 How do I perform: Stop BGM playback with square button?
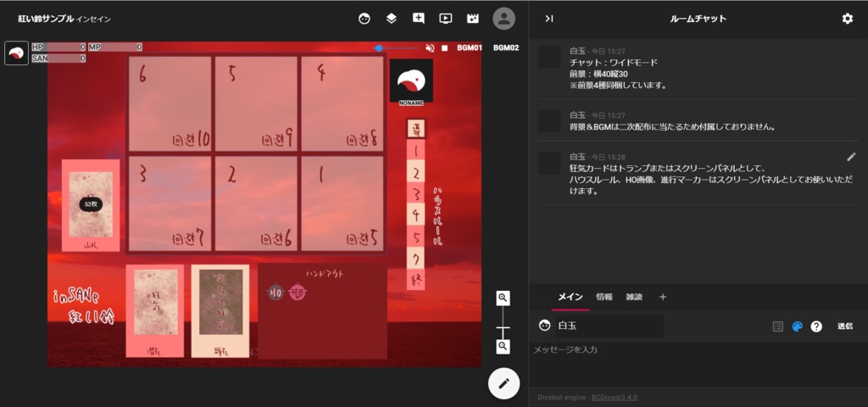[x=444, y=48]
